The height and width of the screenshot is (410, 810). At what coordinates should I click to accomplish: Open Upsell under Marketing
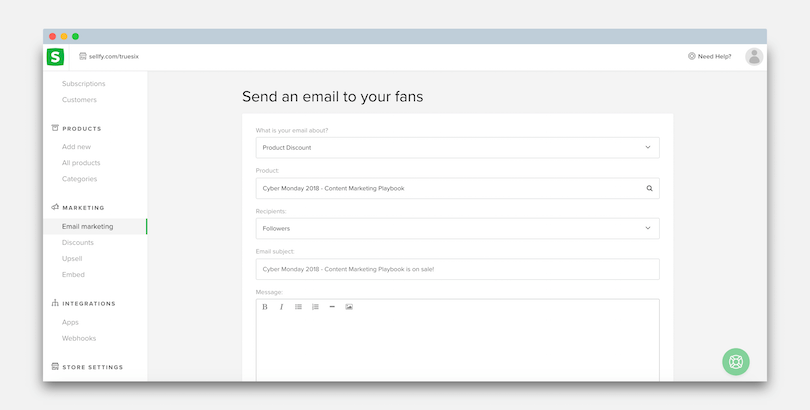72,258
